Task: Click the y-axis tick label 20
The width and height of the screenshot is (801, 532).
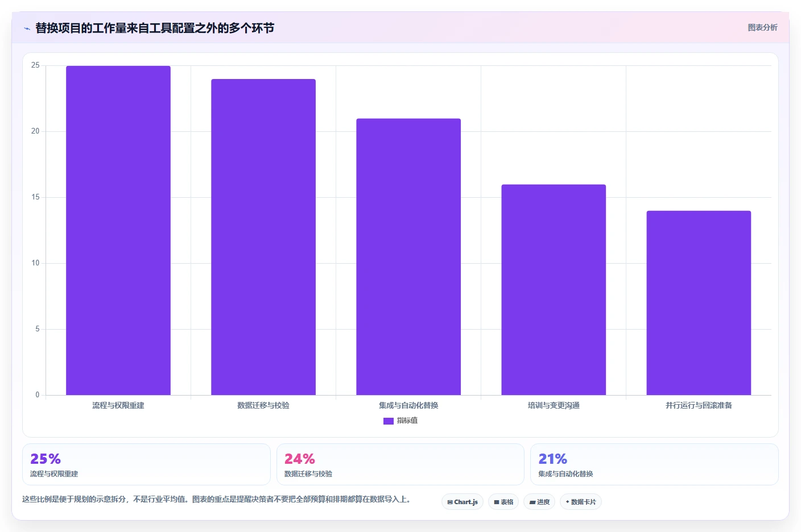Action: click(36, 131)
